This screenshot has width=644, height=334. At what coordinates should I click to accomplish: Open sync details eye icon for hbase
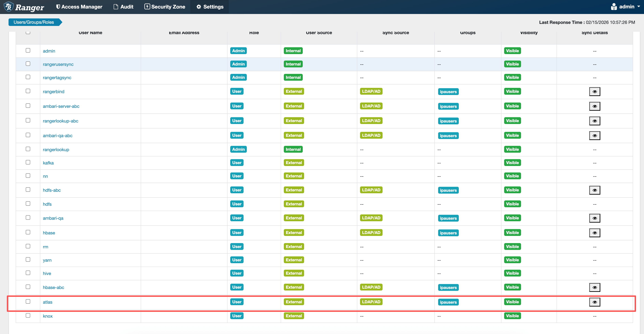pyautogui.click(x=595, y=233)
